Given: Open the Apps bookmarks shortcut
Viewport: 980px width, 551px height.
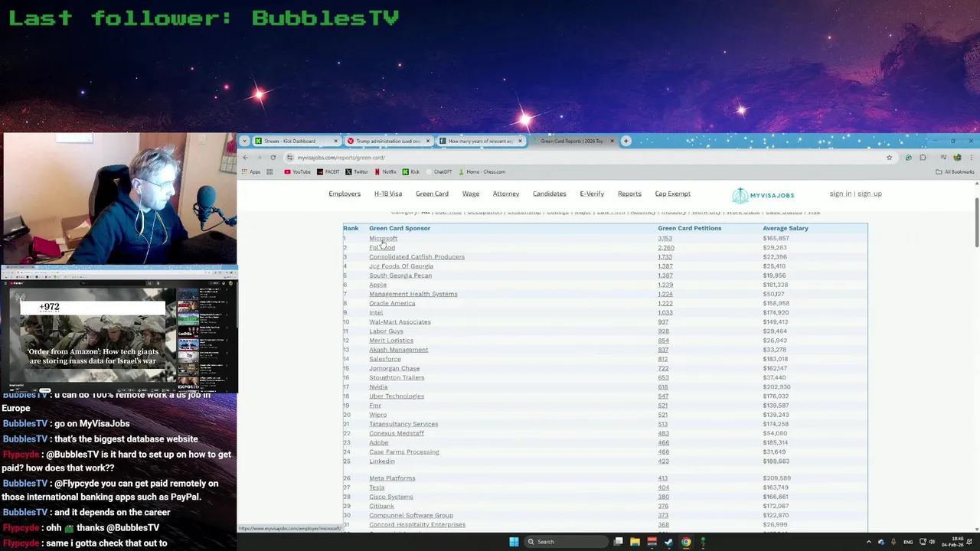Looking at the screenshot, I should (251, 171).
